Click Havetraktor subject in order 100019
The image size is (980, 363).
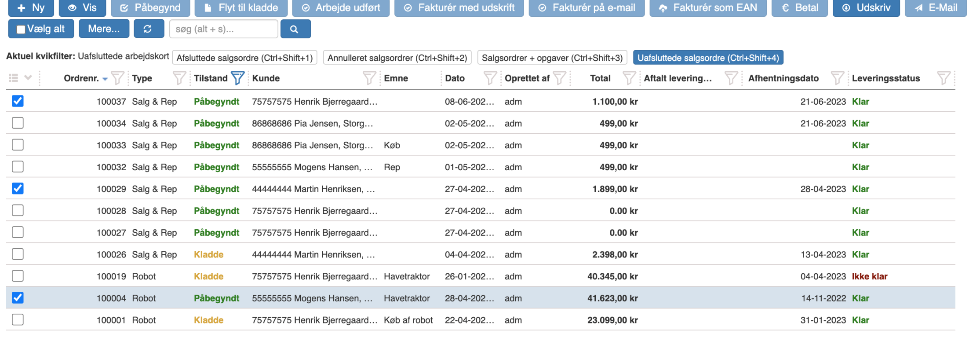[407, 276]
